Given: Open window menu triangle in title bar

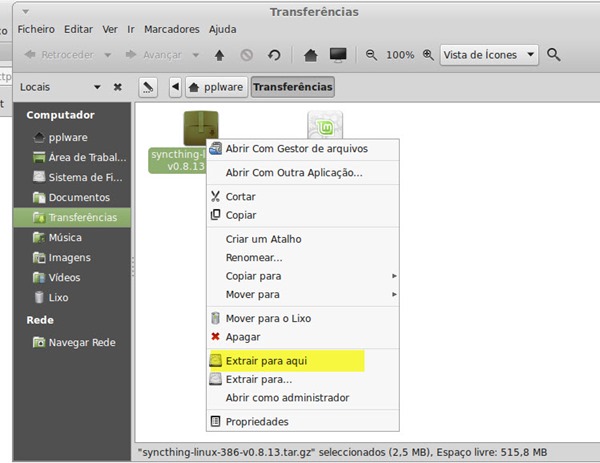Looking at the screenshot, I should (26, 12).
